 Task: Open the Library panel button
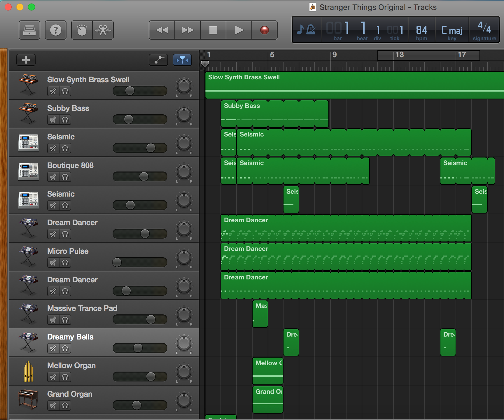tap(29, 30)
